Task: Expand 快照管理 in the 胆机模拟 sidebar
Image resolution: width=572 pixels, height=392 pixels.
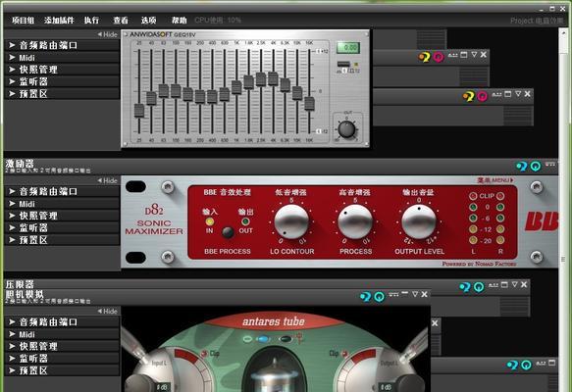Action: pyautogui.click(x=62, y=346)
